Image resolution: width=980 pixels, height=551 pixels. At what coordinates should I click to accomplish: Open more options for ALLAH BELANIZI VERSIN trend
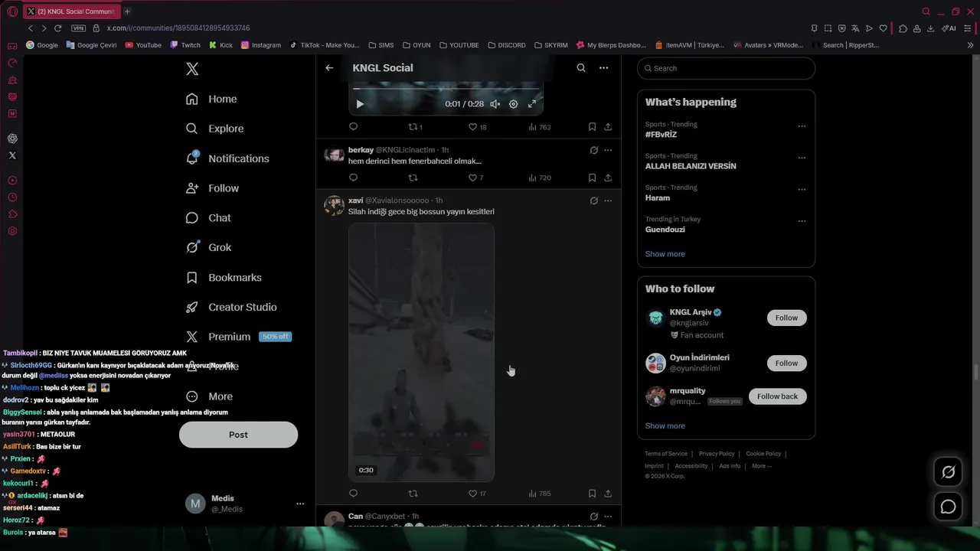[x=802, y=158]
